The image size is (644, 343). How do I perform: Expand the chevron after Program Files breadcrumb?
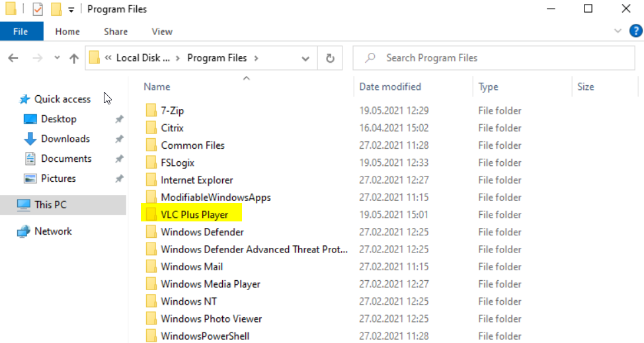(257, 58)
